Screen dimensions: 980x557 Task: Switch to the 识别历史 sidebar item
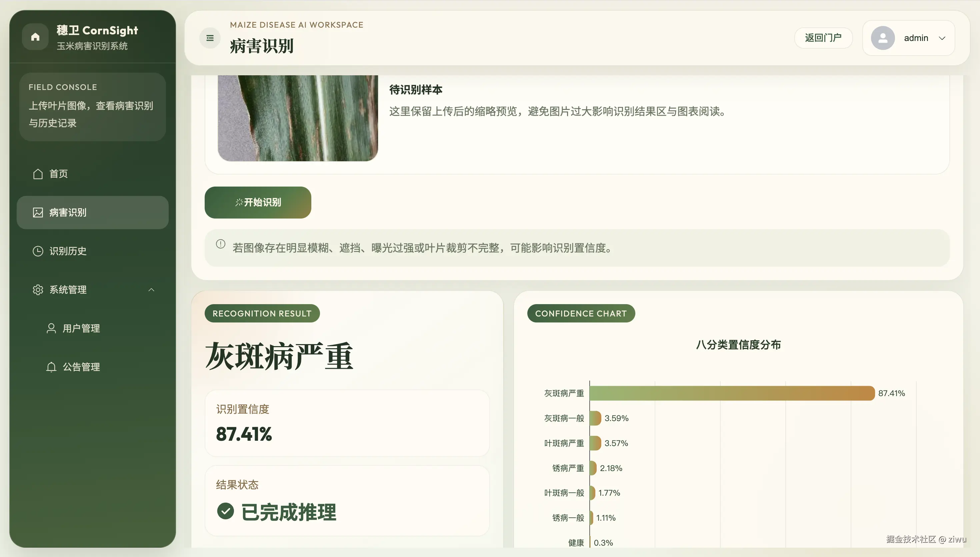point(68,251)
